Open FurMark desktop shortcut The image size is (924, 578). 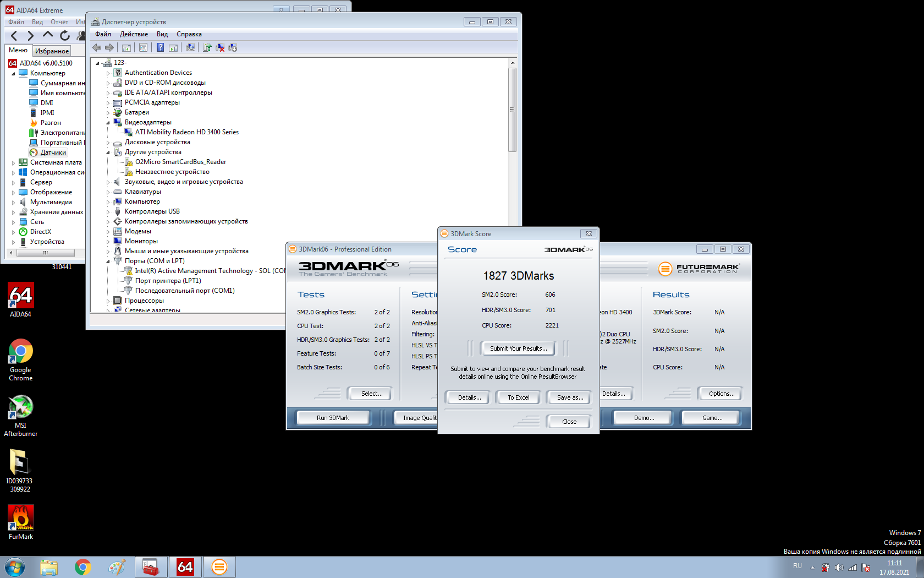coord(20,522)
